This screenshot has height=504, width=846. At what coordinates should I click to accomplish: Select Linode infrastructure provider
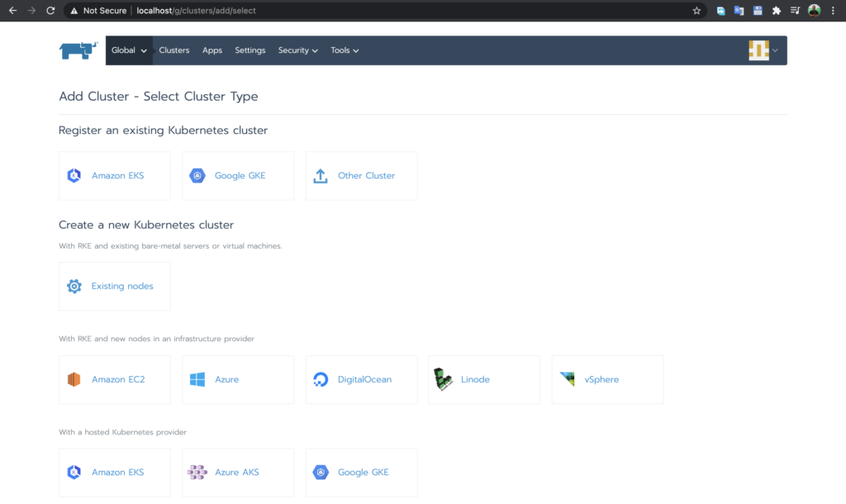coord(484,379)
